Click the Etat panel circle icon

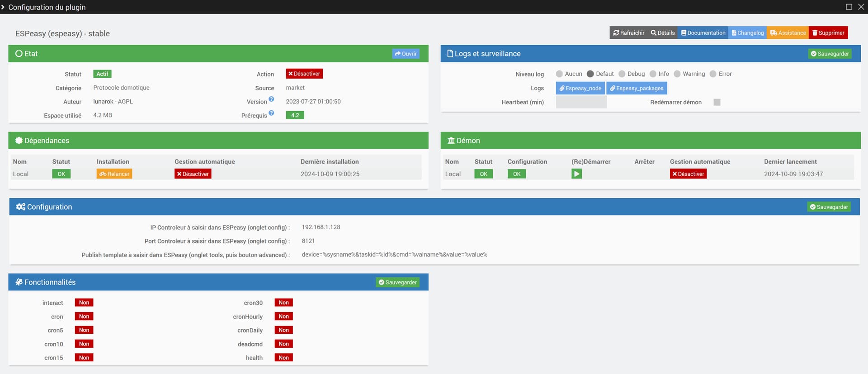coord(19,53)
